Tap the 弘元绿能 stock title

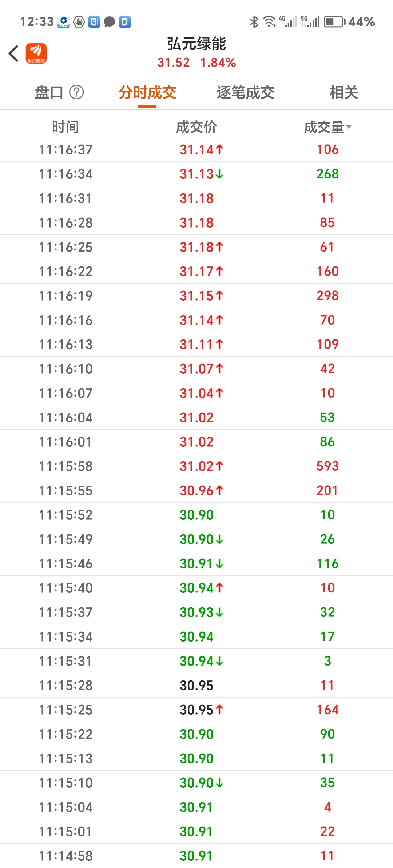196,44
